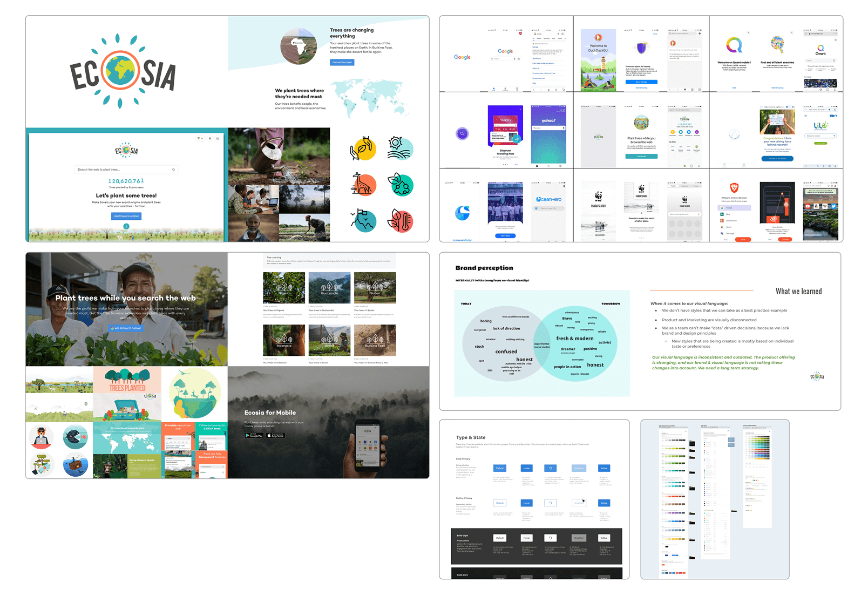This screenshot has width=868, height=595.
Task: Click the leaves with recycle shape green icon
Action: (400, 185)
